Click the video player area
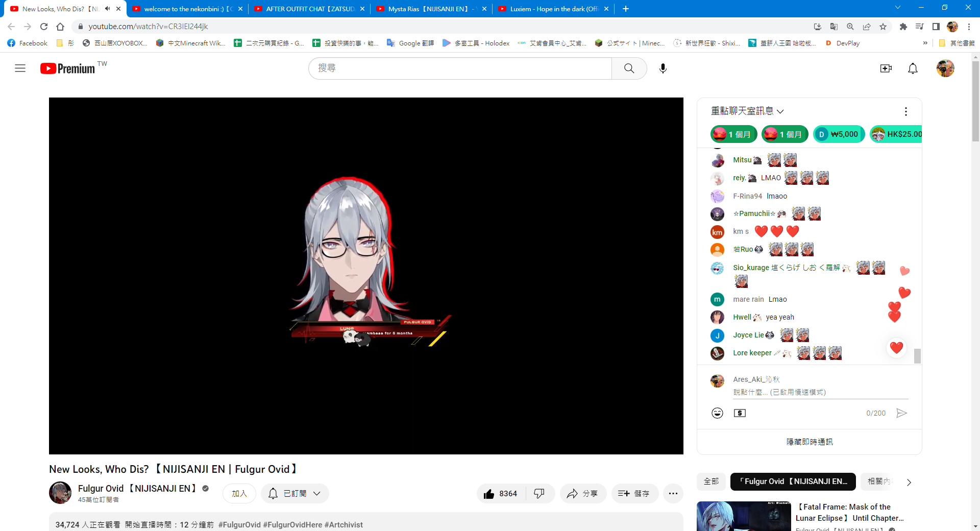This screenshot has width=980, height=531. 366,276
